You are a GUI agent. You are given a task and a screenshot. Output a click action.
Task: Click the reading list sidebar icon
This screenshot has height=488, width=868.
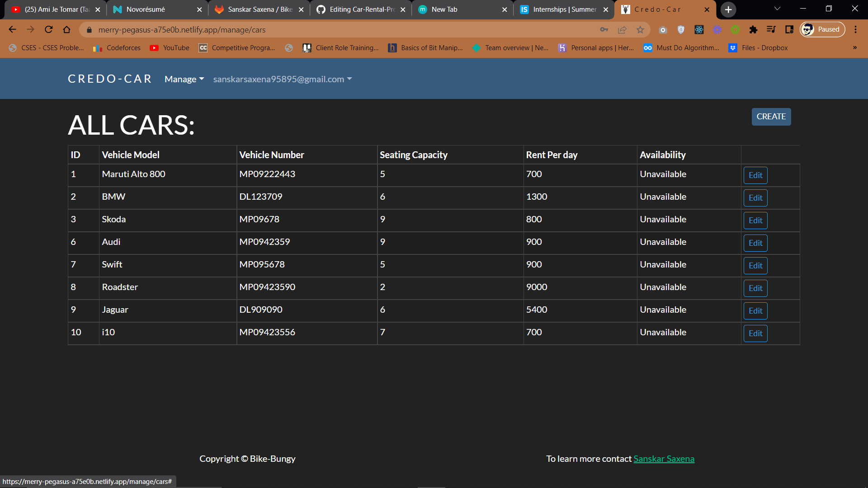point(790,29)
